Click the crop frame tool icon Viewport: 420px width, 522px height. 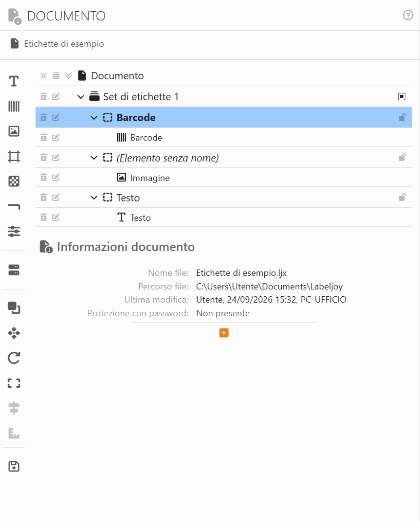click(14, 157)
